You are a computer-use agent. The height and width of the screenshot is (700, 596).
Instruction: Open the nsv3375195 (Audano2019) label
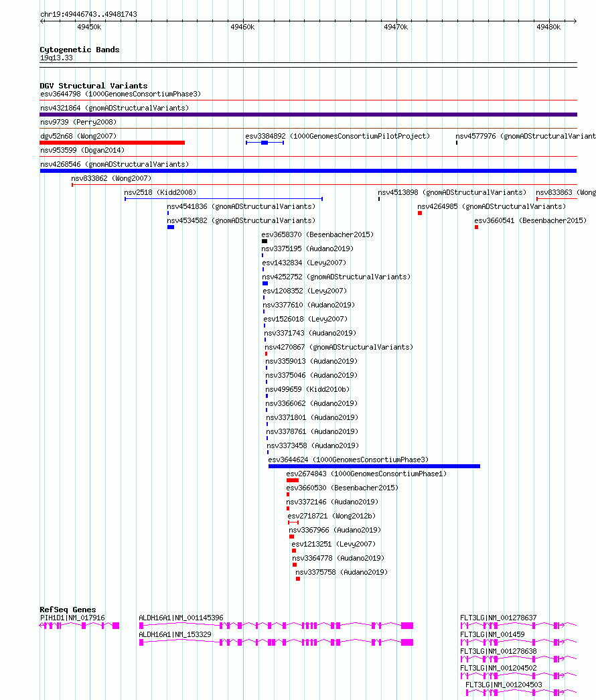click(x=307, y=249)
